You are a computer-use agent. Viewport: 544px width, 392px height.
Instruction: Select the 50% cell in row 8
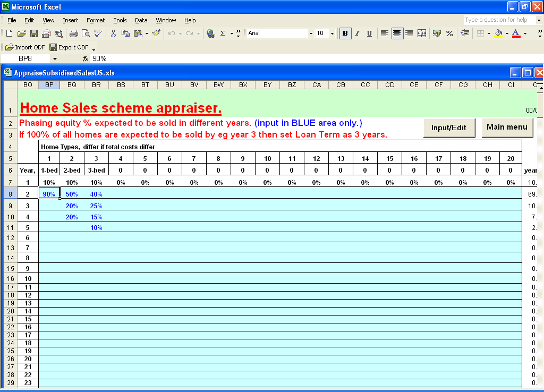point(72,194)
